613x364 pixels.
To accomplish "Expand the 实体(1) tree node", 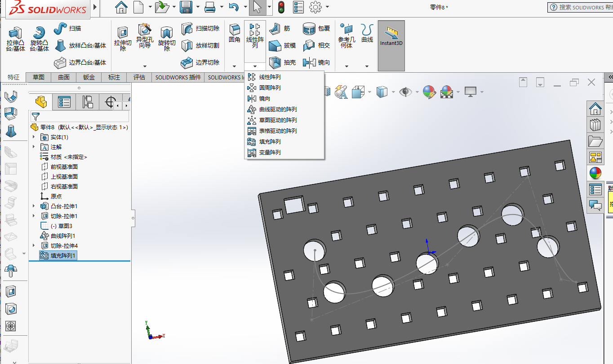I will [34, 137].
